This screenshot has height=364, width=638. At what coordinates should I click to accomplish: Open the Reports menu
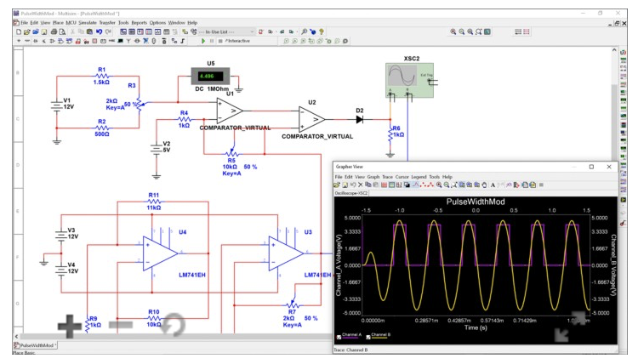pos(139,23)
